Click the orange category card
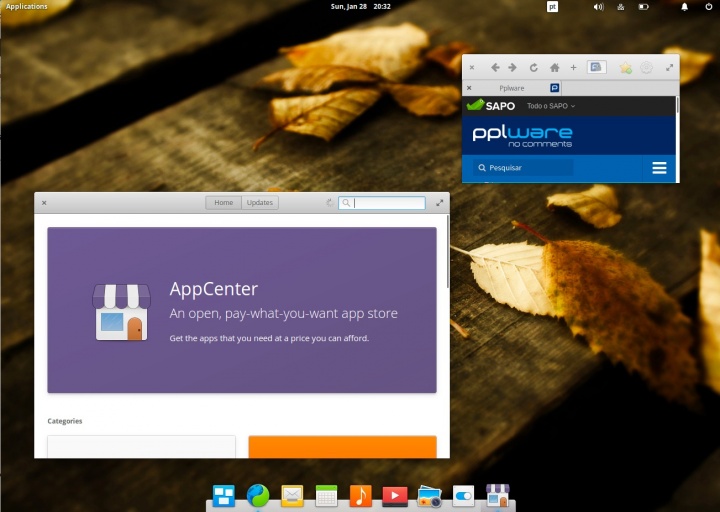The width and height of the screenshot is (720, 512). tap(342, 446)
